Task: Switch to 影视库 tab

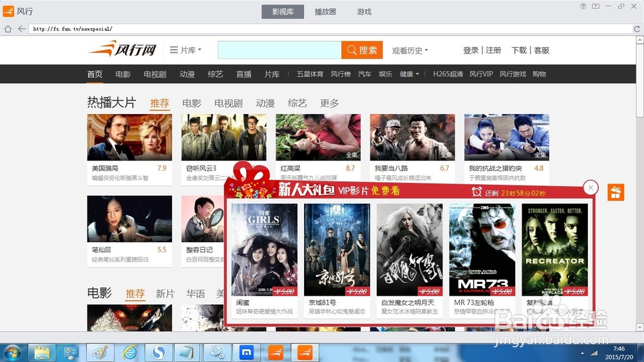Action: point(283,12)
